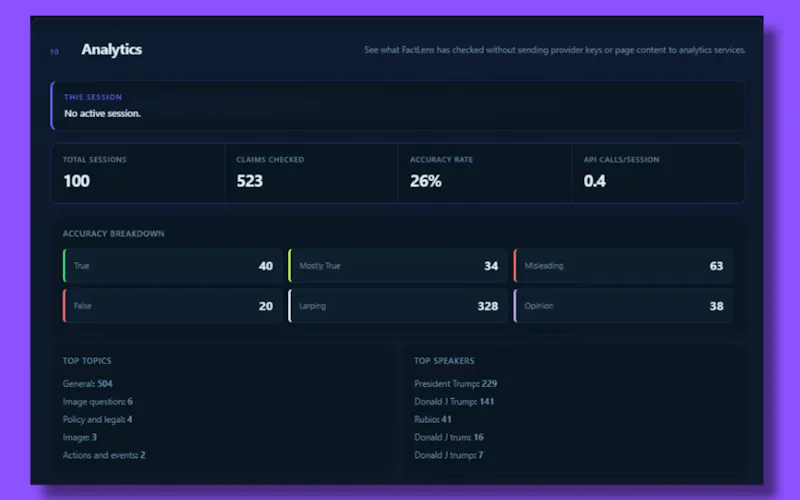
Task: Click the 'Policy and legal: 4' topic row
Action: pos(97,419)
